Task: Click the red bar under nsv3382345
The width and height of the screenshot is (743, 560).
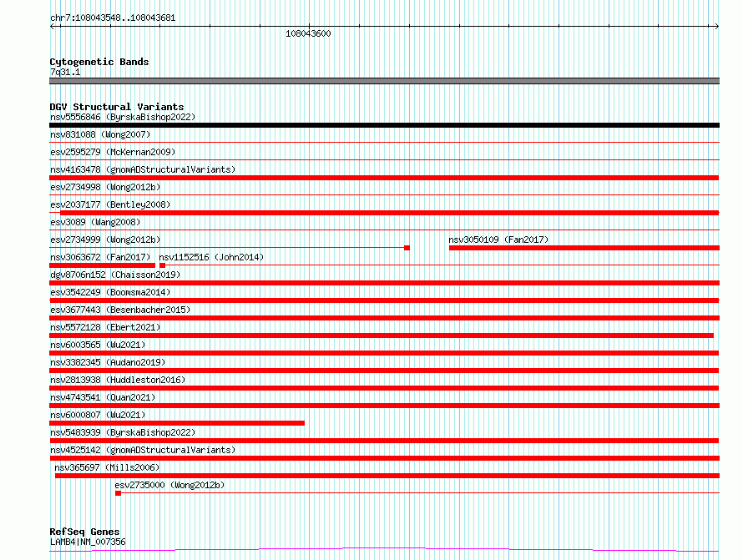Action: pyautogui.click(x=384, y=371)
